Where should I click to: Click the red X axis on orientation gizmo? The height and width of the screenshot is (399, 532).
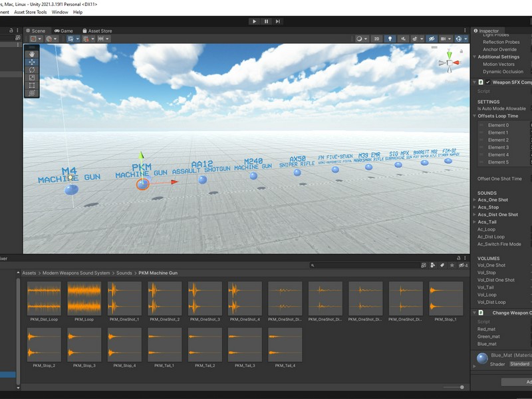(456, 63)
